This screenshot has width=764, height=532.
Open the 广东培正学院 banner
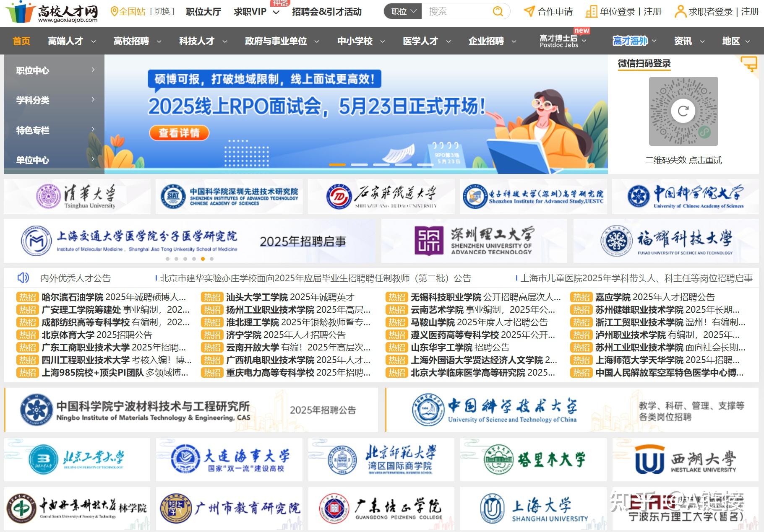381,509
